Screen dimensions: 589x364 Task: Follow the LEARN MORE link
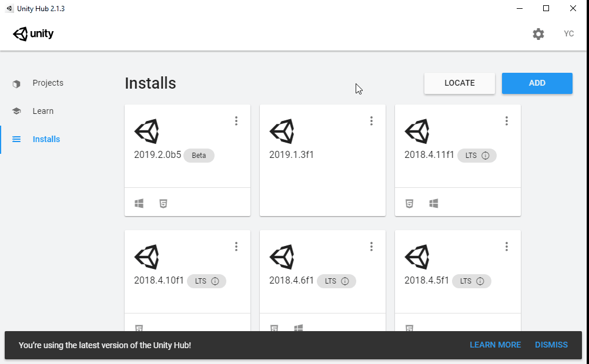pyautogui.click(x=495, y=345)
